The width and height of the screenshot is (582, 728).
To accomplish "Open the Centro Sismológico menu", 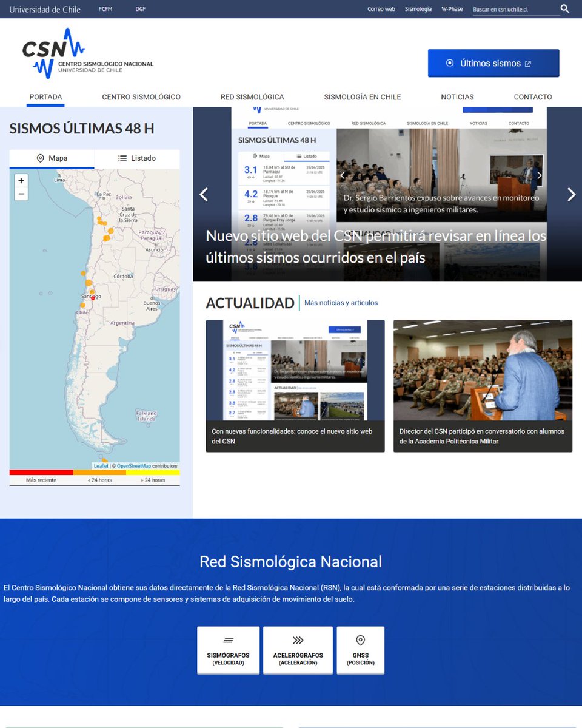I will [x=141, y=97].
